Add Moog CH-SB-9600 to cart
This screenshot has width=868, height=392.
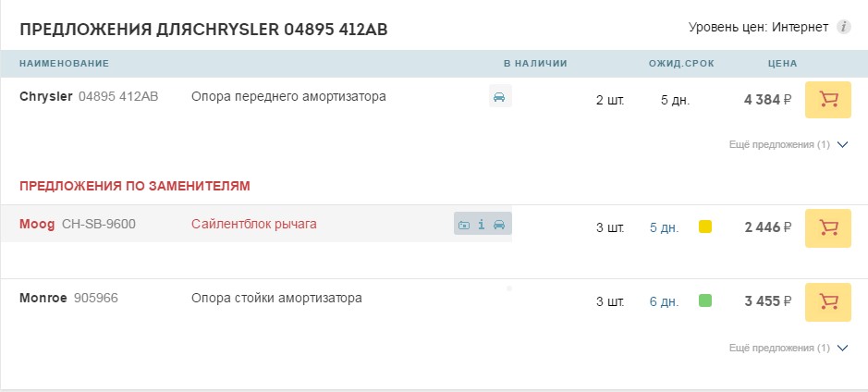click(827, 227)
